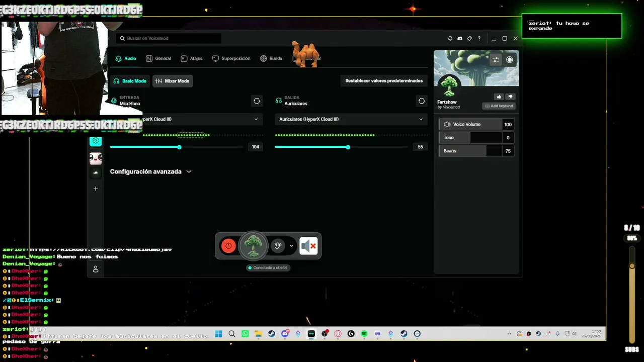Image resolution: width=644 pixels, height=362 pixels.
Task: Open the Rueda tab
Action: tap(271, 58)
